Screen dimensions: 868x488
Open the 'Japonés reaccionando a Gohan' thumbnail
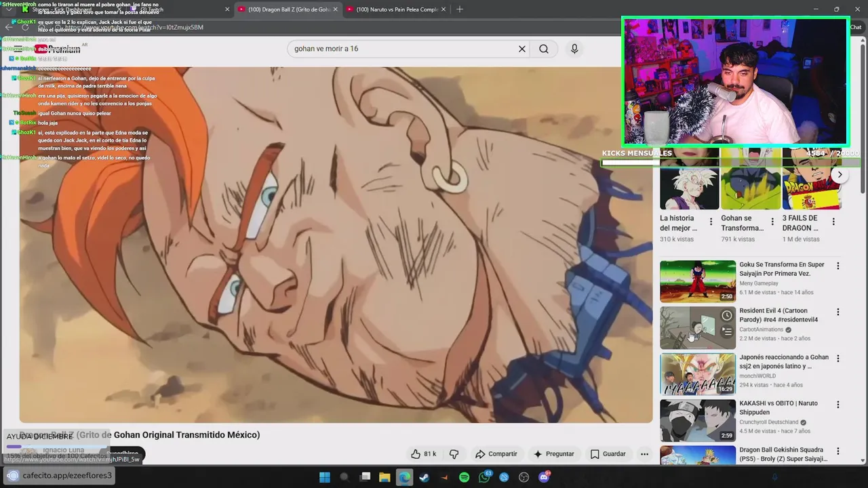[x=698, y=374]
